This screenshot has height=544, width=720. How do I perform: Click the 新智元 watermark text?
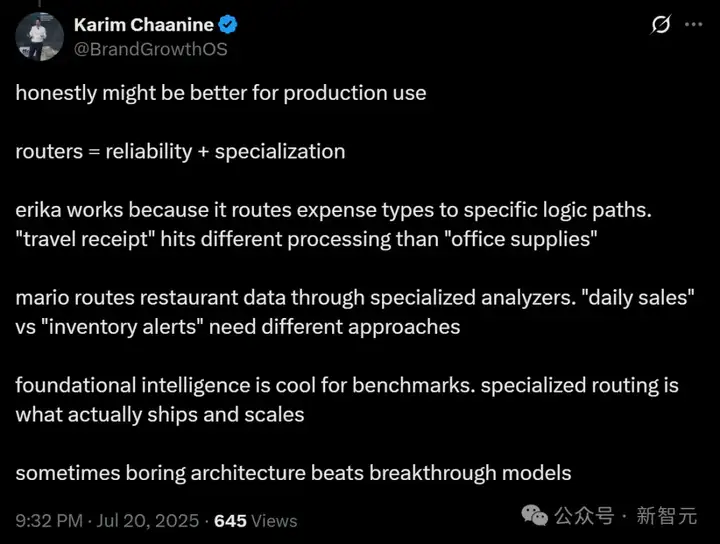pyautogui.click(x=666, y=516)
